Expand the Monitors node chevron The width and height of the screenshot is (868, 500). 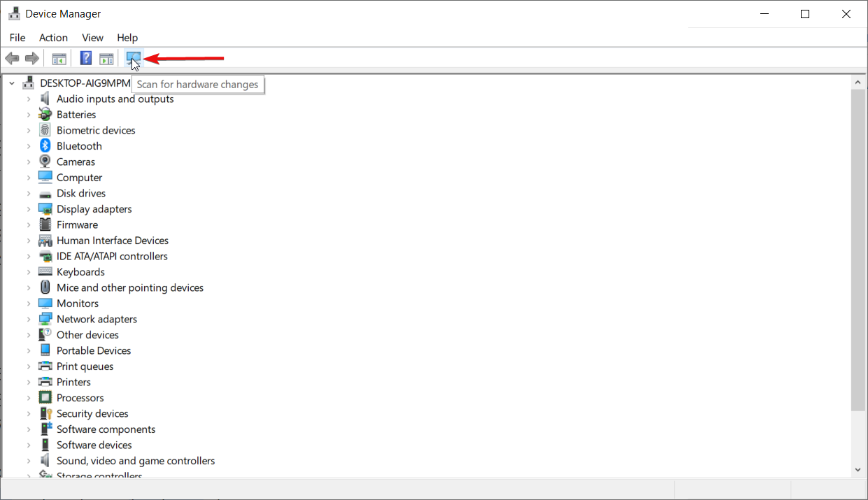click(29, 303)
